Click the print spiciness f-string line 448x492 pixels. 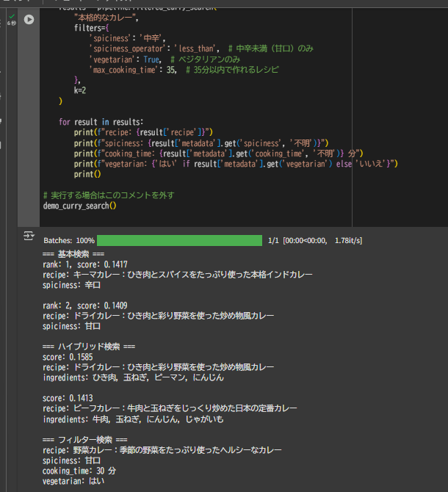201,143
